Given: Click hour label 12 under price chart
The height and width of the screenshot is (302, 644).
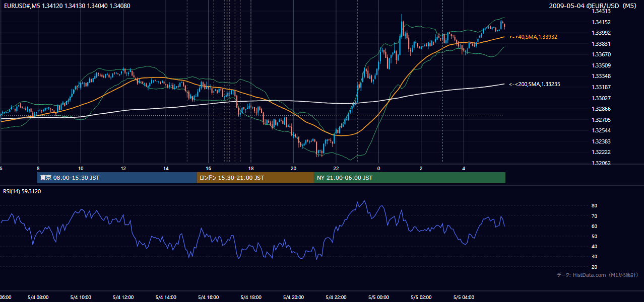Looking at the screenshot, I should tap(123, 168).
